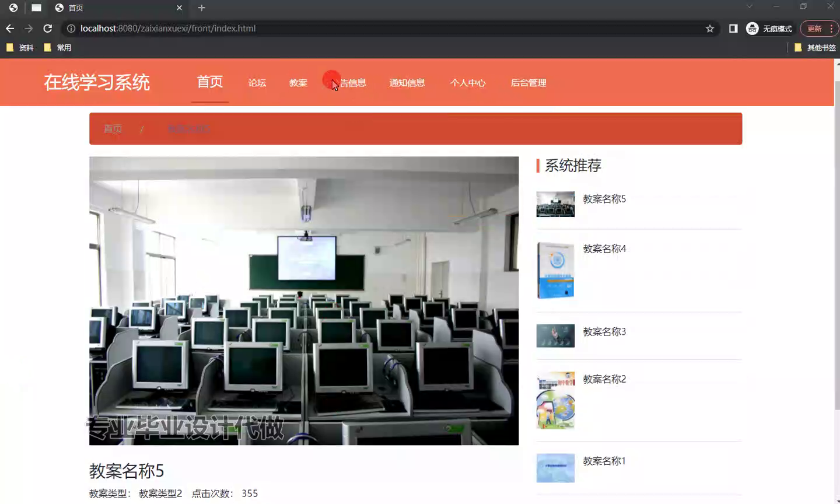Open the 教案名称5 recommendation link

[x=604, y=199]
